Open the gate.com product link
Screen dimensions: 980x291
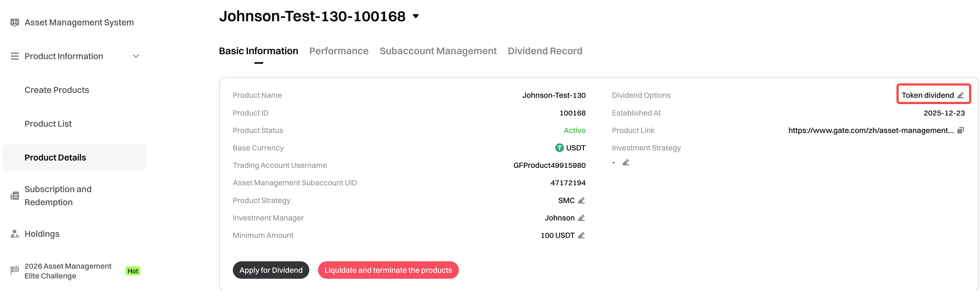(x=871, y=130)
